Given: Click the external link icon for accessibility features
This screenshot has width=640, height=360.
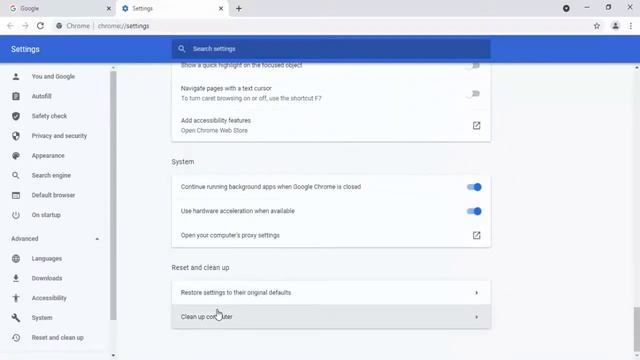Looking at the screenshot, I should point(476,126).
